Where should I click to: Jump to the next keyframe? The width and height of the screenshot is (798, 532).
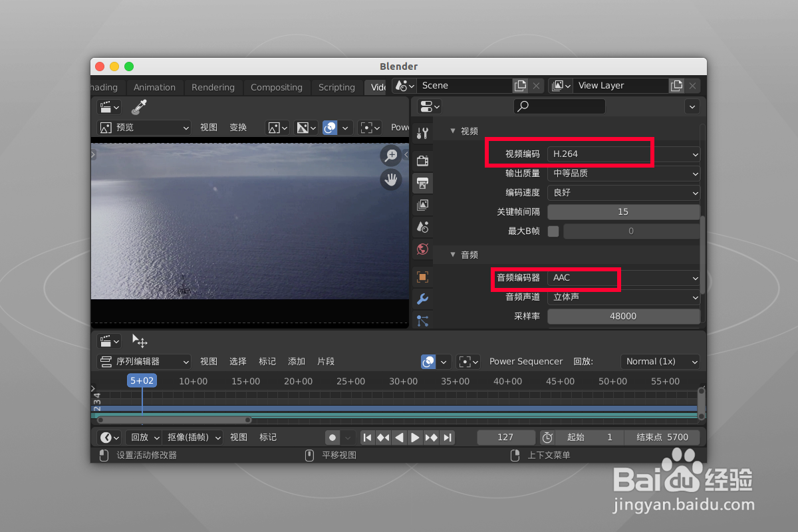tap(431, 437)
